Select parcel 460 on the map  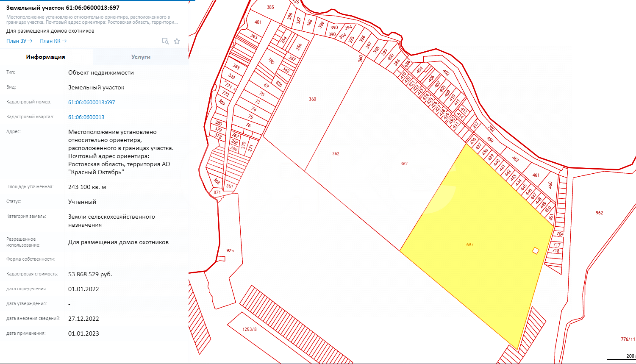tap(550, 185)
